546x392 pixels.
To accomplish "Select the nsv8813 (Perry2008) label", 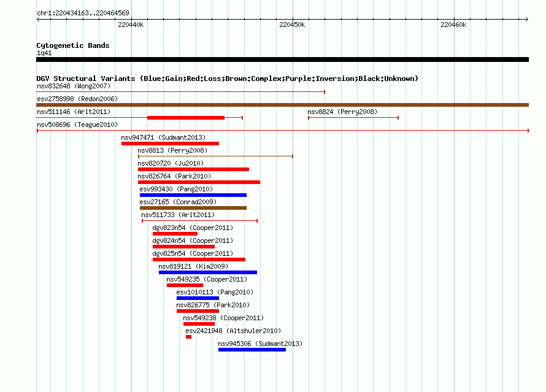I will click(x=172, y=150).
